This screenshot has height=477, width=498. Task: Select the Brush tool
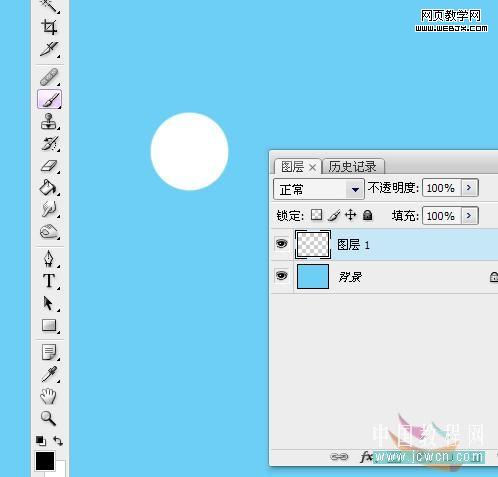click(49, 99)
